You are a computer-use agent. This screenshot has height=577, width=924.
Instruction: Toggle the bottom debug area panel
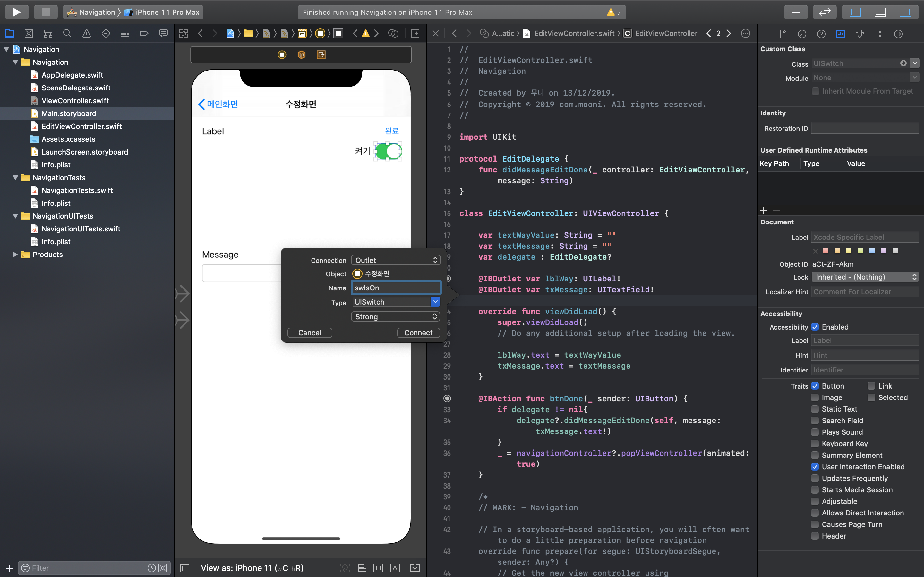pos(880,12)
